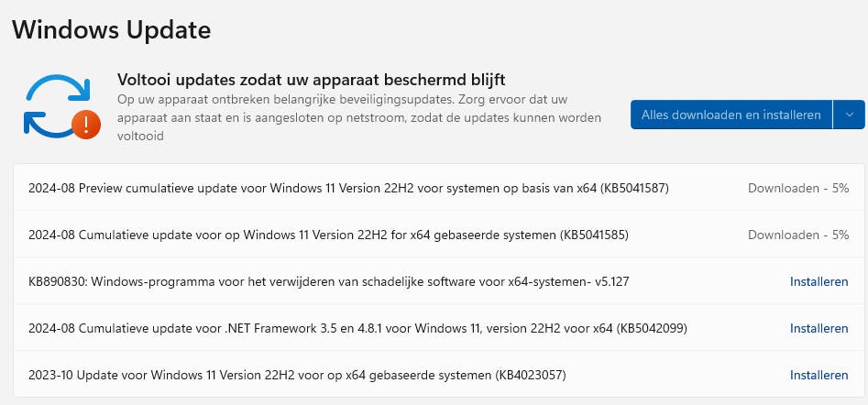Expand dropdown arrow beside Alles downloaden en installeren
This screenshot has height=405, width=868.
pos(849,115)
